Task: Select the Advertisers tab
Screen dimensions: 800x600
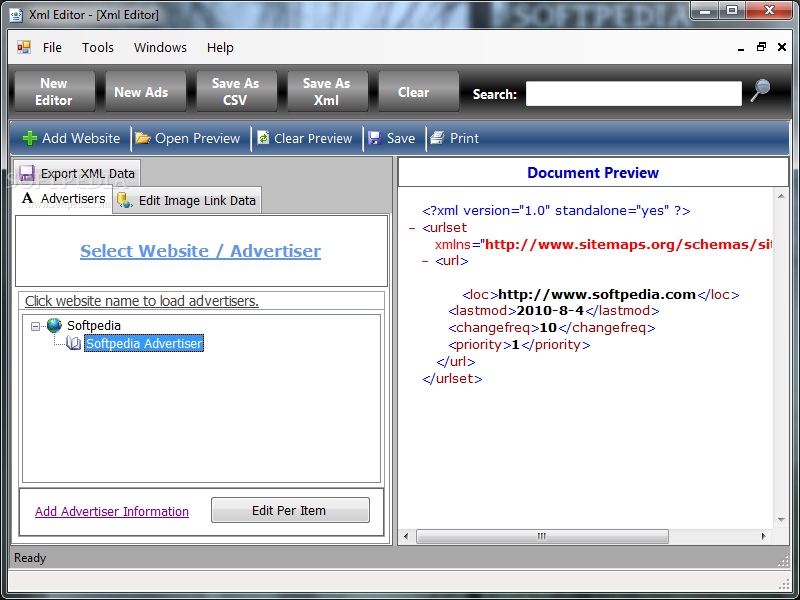Action: tap(64, 198)
